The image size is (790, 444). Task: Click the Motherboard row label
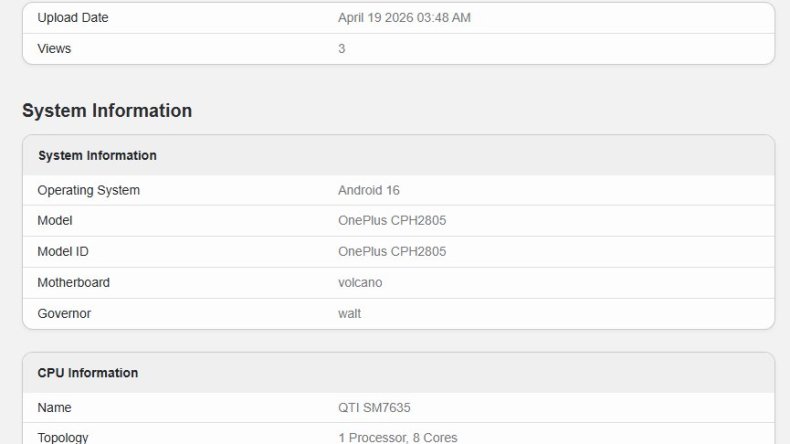tap(73, 283)
